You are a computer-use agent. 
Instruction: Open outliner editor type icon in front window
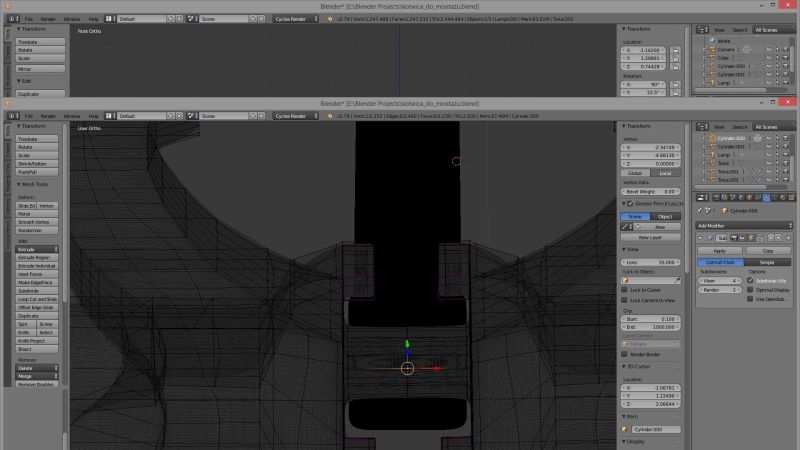703,127
